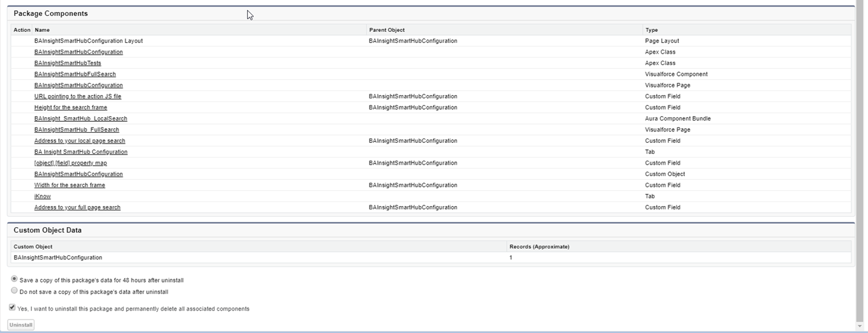Click 'URL pointing to the action JS file'

coord(77,96)
